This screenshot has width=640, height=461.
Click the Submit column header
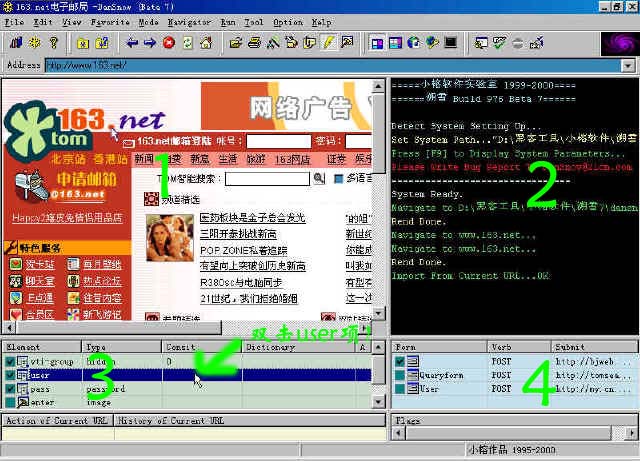(x=594, y=347)
